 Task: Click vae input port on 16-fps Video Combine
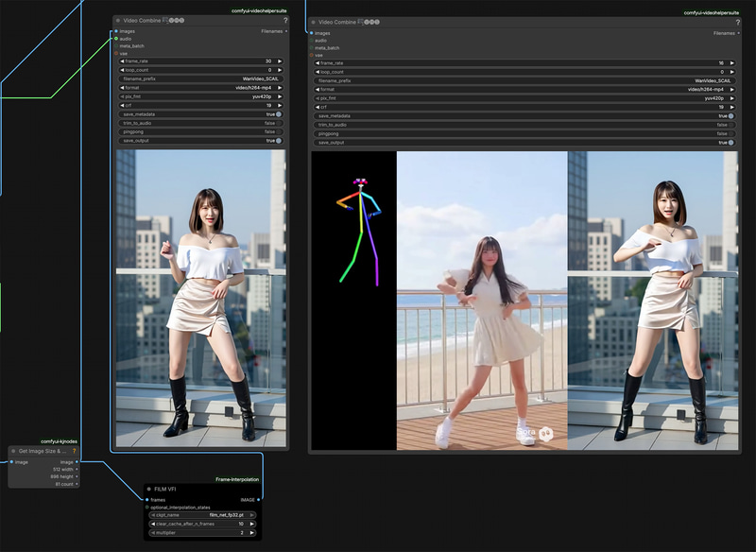tap(312, 56)
